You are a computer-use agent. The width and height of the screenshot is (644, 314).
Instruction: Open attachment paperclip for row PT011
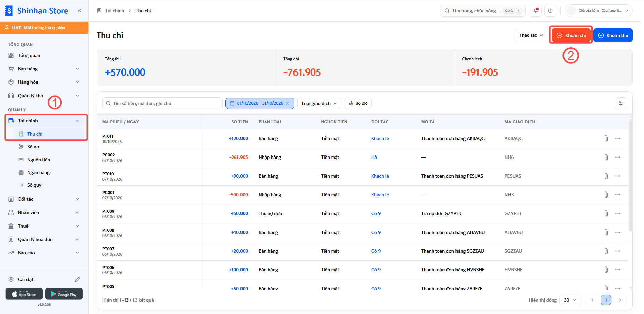[x=606, y=138]
